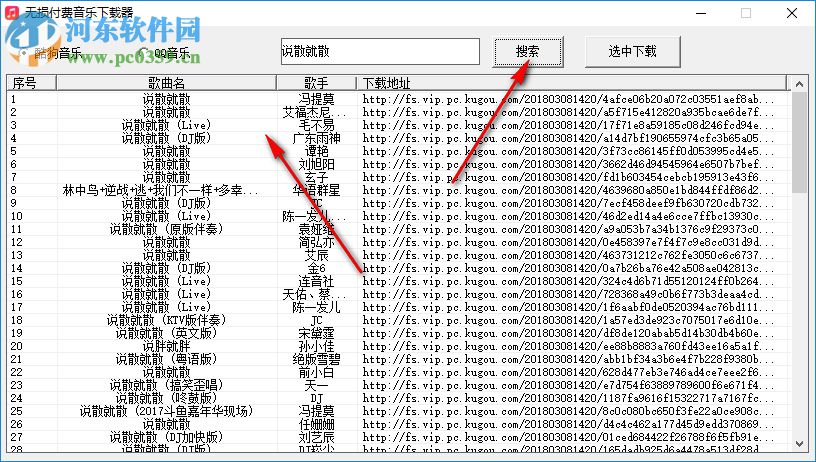Select singer 刘艺辰 cell
Image resolution: width=816 pixels, height=462 pixels.
pos(316,437)
